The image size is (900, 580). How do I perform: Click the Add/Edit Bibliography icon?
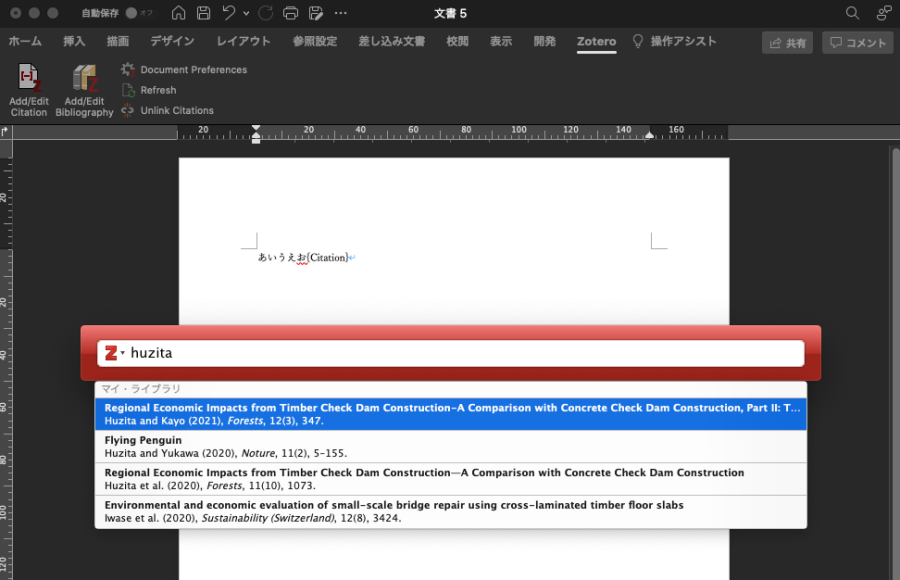point(84,80)
